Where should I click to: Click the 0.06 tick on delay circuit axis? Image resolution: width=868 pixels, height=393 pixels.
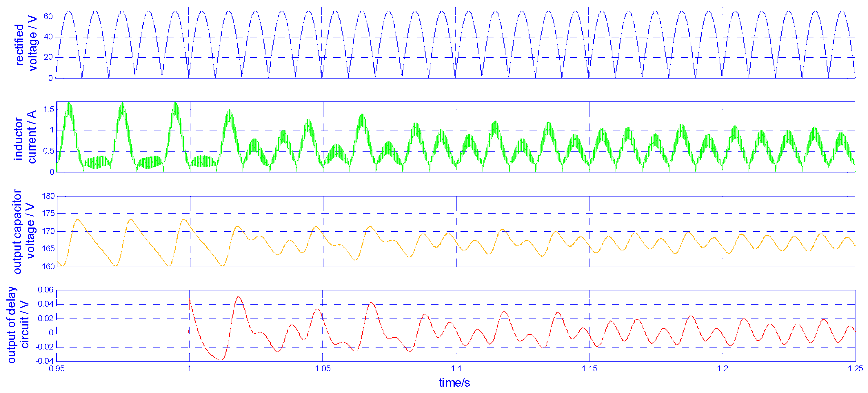46,290
